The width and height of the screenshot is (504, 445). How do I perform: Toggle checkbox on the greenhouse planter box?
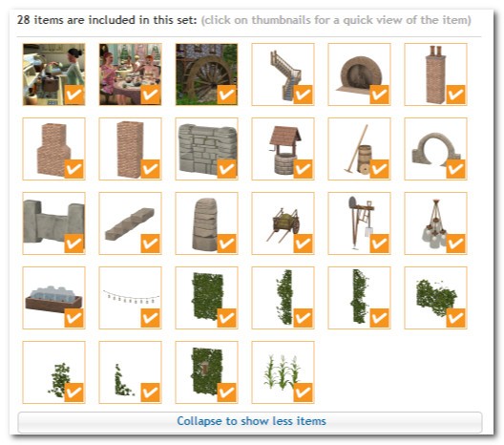pos(73,318)
